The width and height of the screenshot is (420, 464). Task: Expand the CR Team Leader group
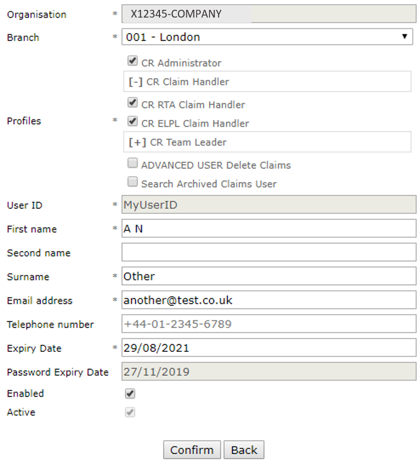coord(137,142)
